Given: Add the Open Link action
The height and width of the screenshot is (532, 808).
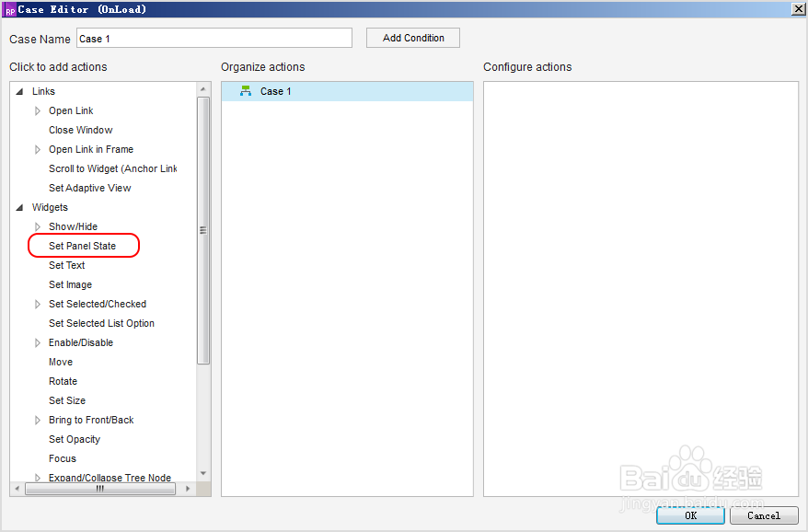Looking at the screenshot, I should [71, 110].
